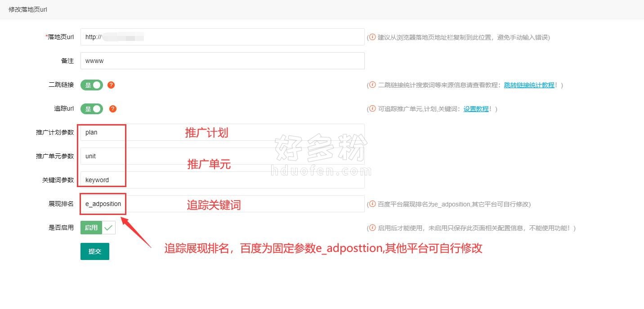
Task: Click the 推广单元参数 label
Action: point(55,156)
